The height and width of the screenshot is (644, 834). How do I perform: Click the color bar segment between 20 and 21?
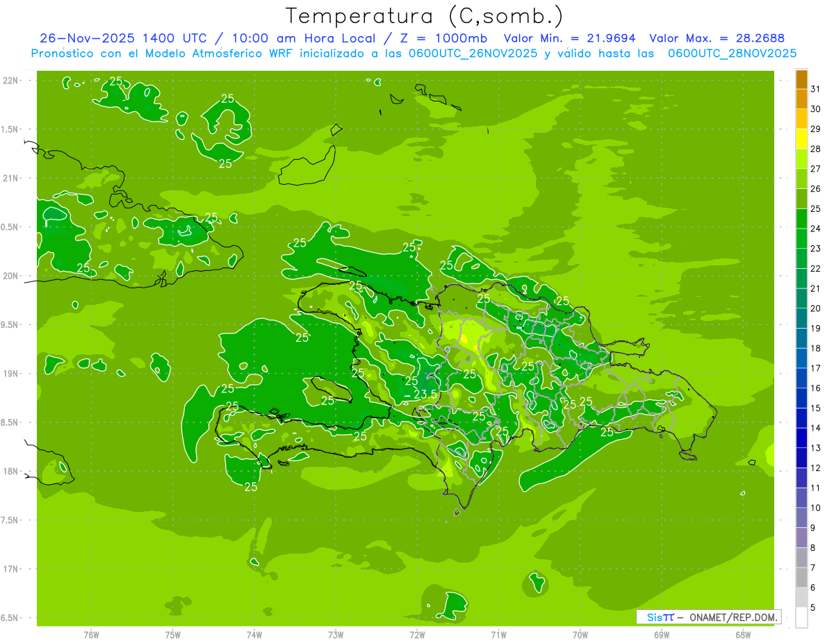(801, 299)
